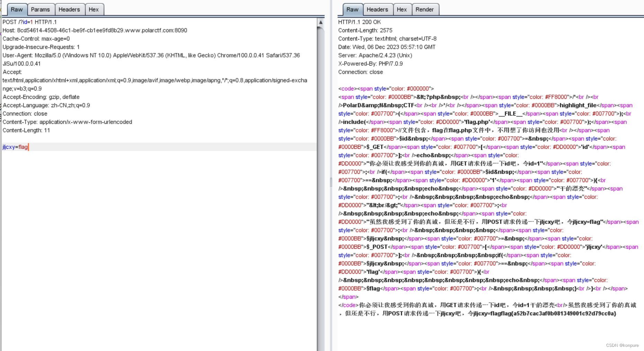Screen dimensions: 644x351
Task: Click the Cache-Control: max-age=0 header
Action: 36,38
